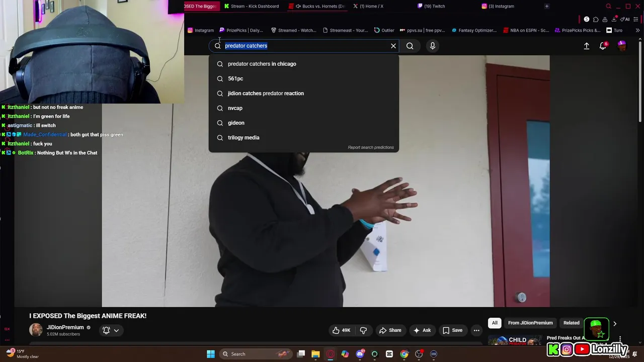Open the 'NBA on ESPN' bookmark

[x=526, y=30]
